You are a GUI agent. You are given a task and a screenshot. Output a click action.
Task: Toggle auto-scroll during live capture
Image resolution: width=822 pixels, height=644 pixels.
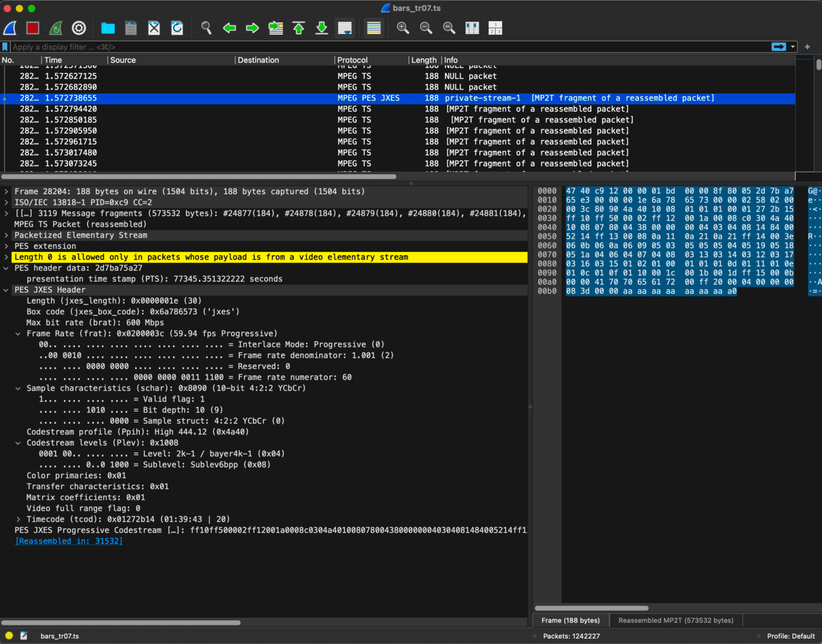345,28
